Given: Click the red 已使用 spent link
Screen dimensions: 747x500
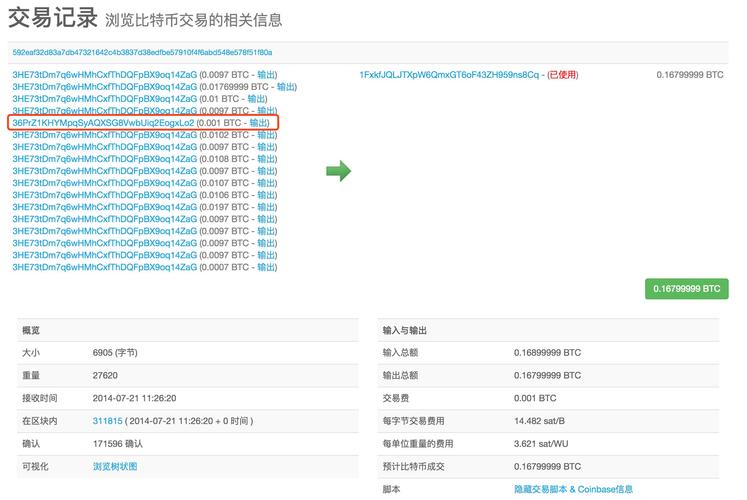Looking at the screenshot, I should point(563,75).
